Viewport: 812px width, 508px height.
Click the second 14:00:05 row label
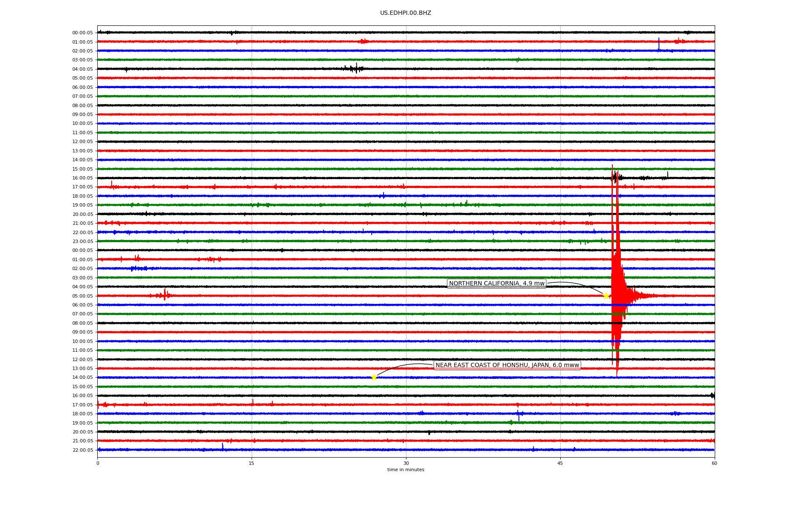[82, 378]
